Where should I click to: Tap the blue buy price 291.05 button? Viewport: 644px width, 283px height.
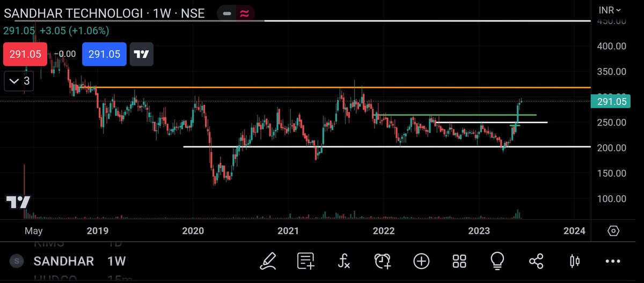105,54
